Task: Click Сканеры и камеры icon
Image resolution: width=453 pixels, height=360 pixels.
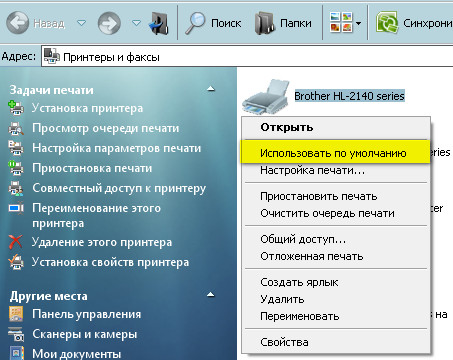Action: click(x=16, y=334)
